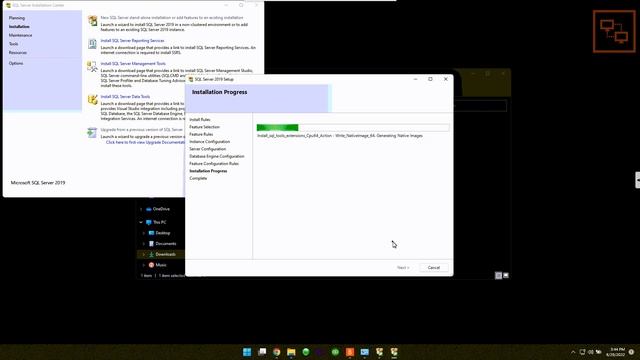Expand the Downloads folder chevron
The image size is (640, 360).
click(144, 254)
